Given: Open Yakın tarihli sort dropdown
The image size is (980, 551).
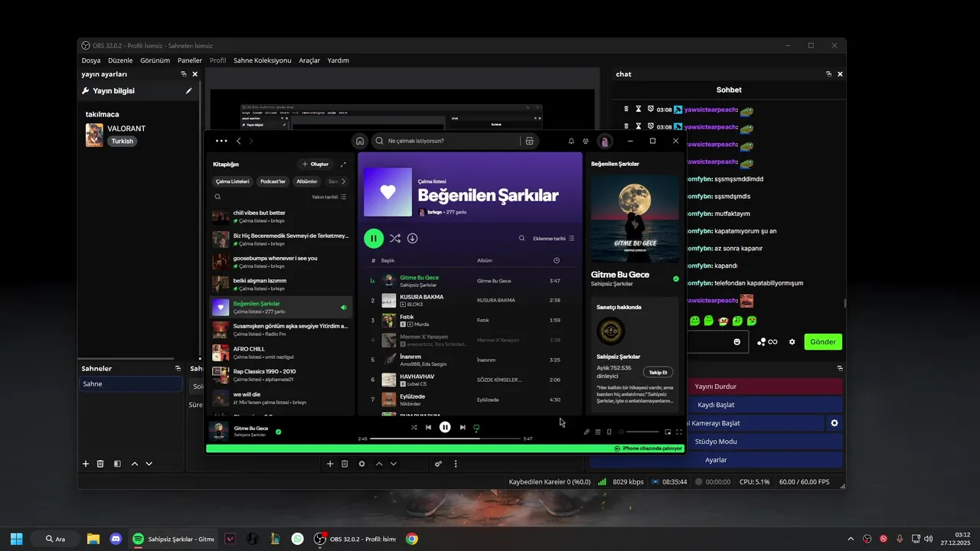Looking at the screenshot, I should click(328, 197).
